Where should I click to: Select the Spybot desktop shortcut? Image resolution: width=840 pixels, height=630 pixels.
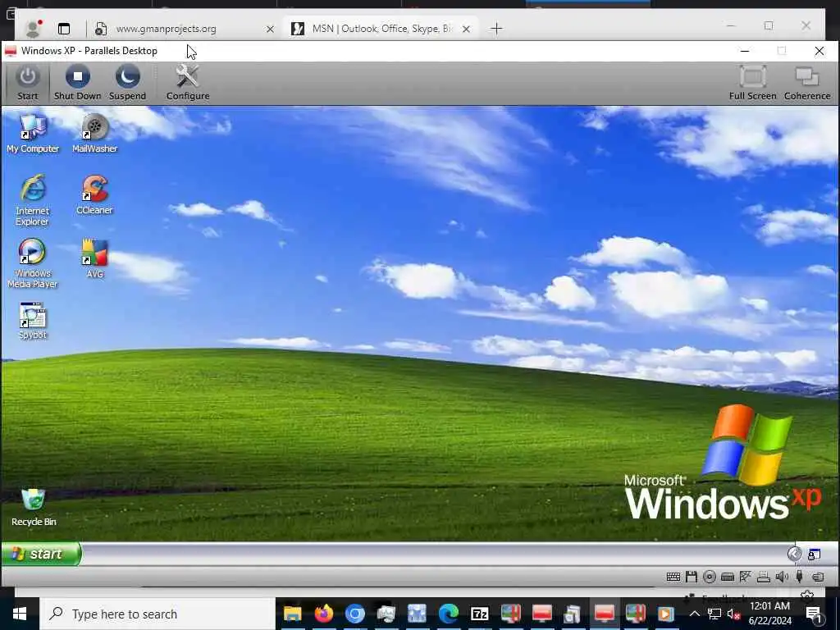coord(33,321)
